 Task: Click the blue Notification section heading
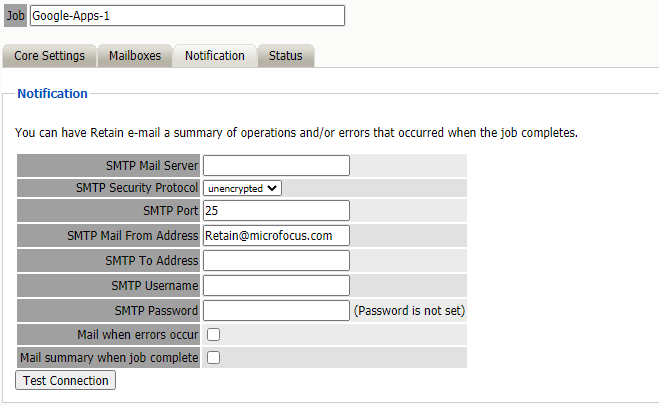[x=52, y=93]
